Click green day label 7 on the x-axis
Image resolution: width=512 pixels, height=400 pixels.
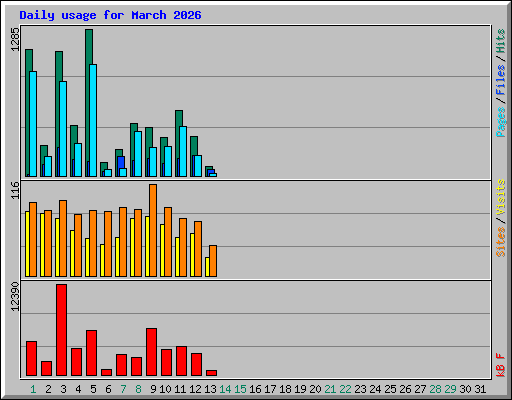tap(123, 389)
